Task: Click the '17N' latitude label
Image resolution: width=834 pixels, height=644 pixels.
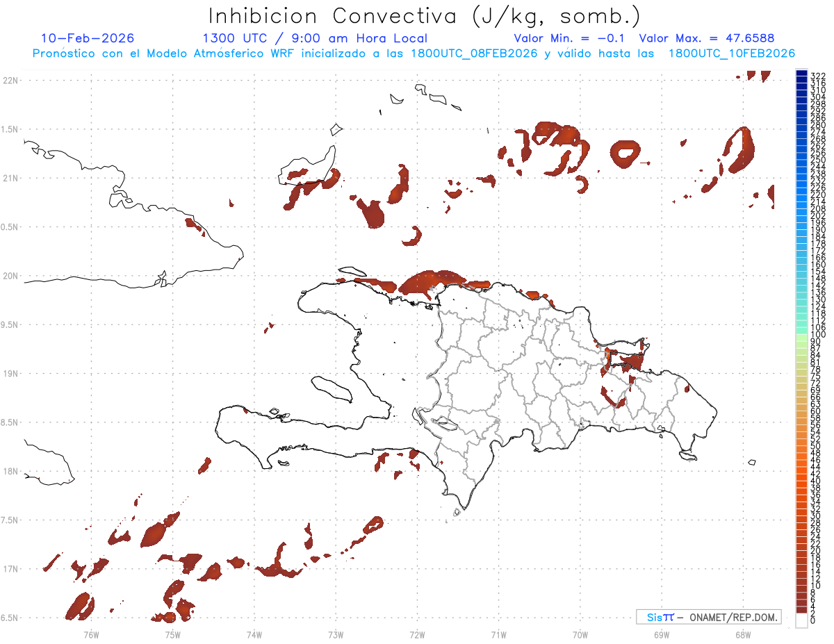Action: (10, 569)
